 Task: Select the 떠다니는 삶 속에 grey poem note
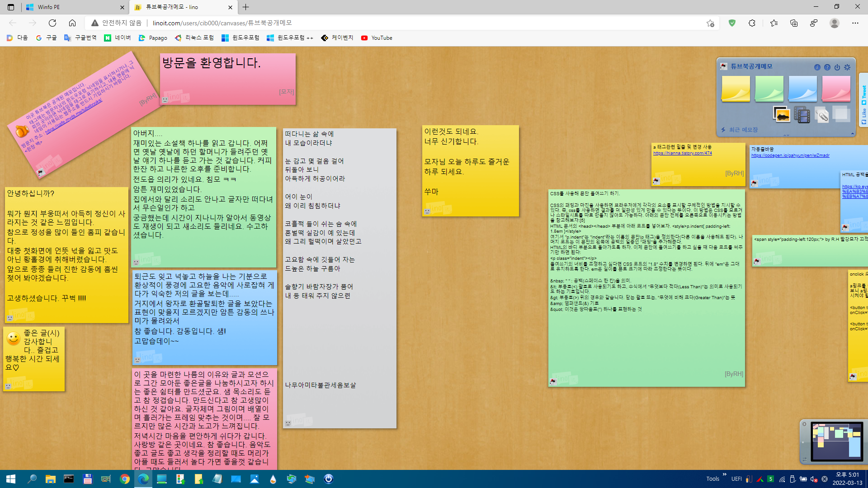tap(340, 278)
